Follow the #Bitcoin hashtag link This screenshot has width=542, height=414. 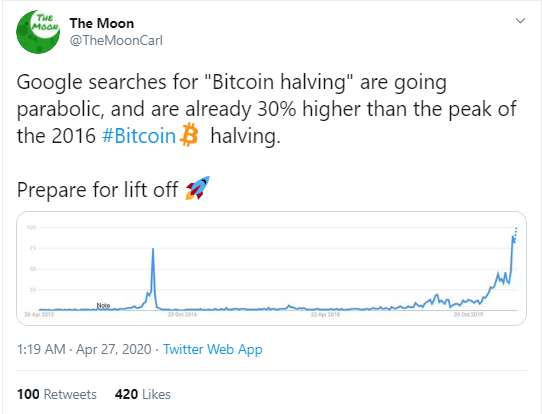(x=139, y=135)
